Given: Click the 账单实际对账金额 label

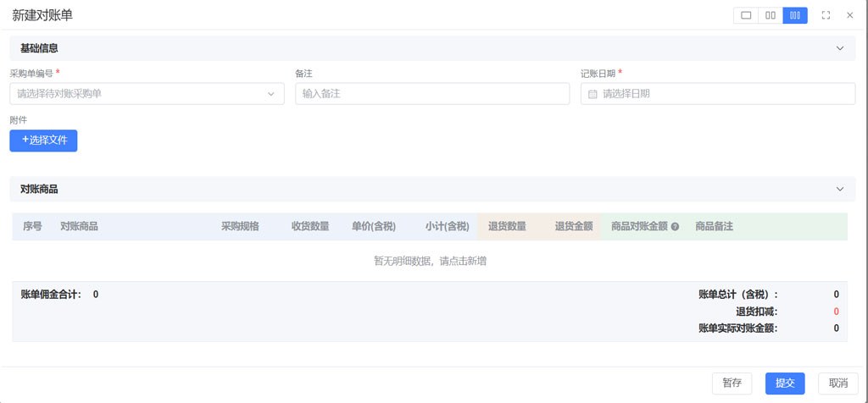Looking at the screenshot, I should 738,328.
